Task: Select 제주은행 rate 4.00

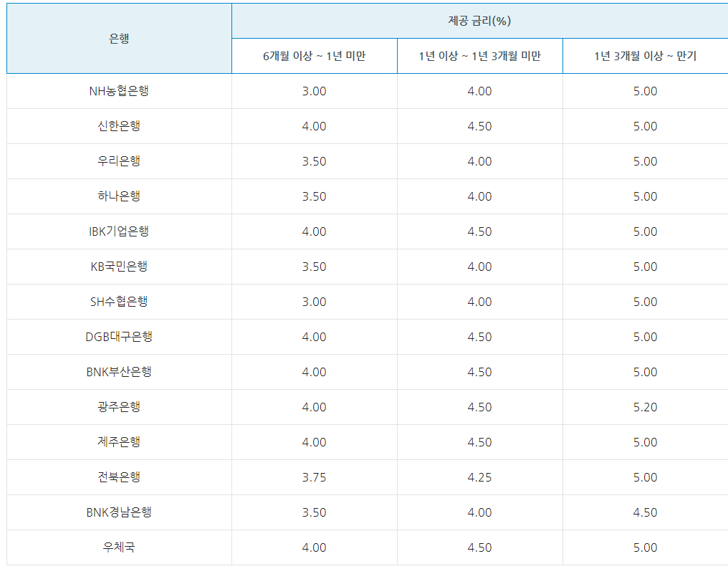Action: pos(315,443)
